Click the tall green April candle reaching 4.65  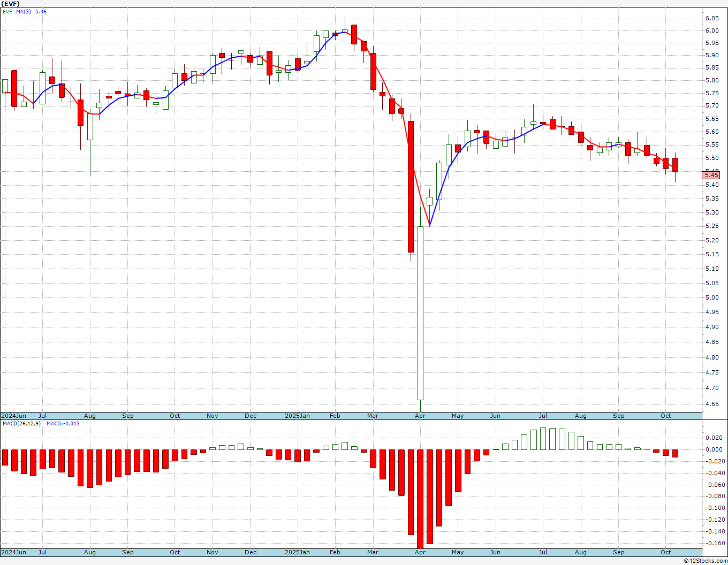[x=420, y=313]
